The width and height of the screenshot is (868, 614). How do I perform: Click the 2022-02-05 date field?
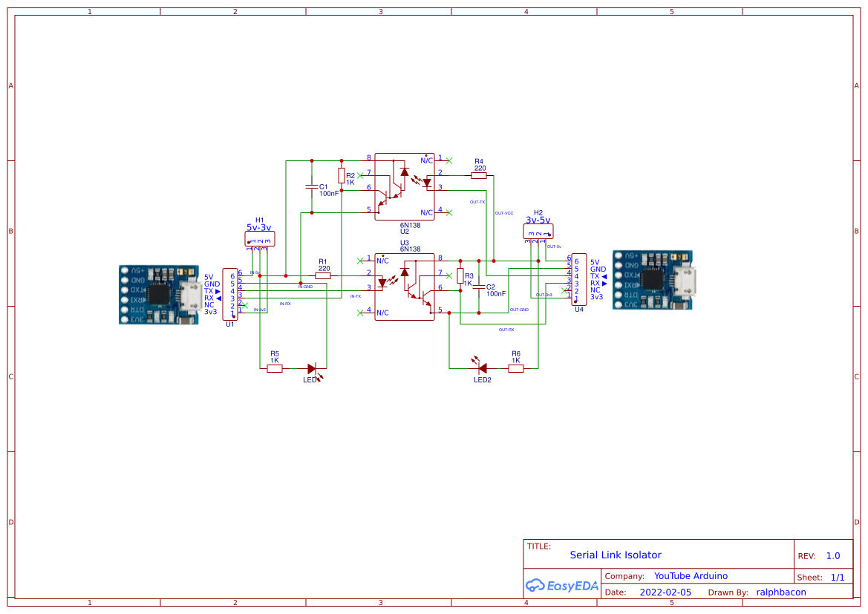coord(665,592)
